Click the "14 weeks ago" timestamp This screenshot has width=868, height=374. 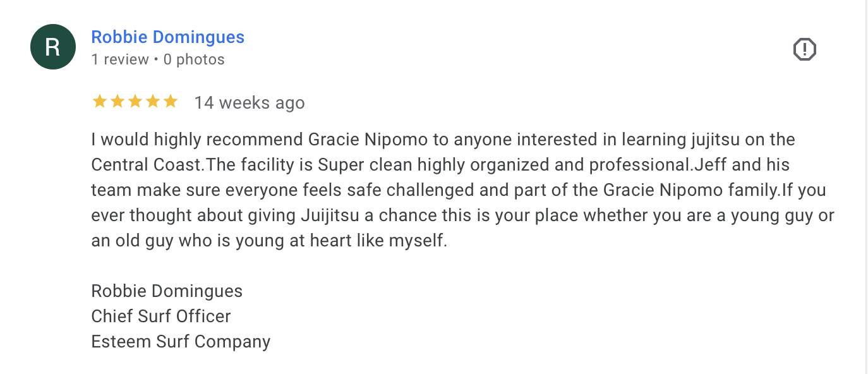click(x=249, y=102)
